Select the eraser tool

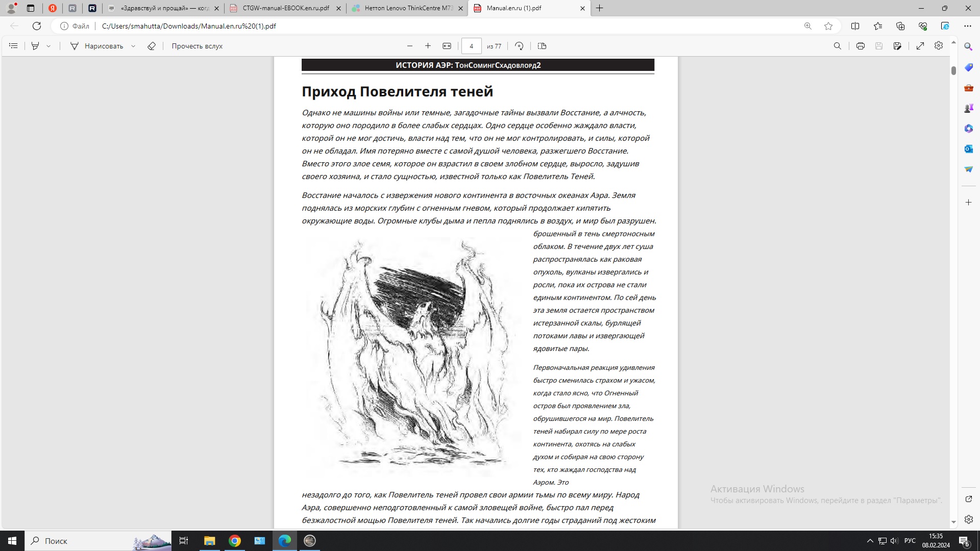click(x=152, y=46)
